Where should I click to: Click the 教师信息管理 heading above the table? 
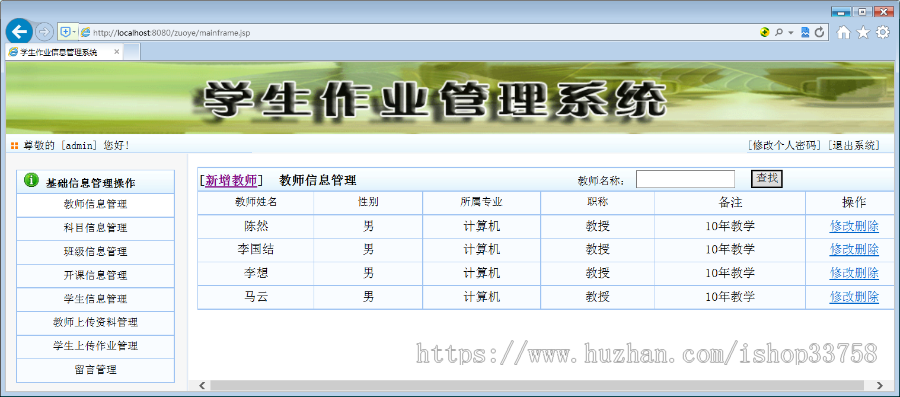point(318,180)
